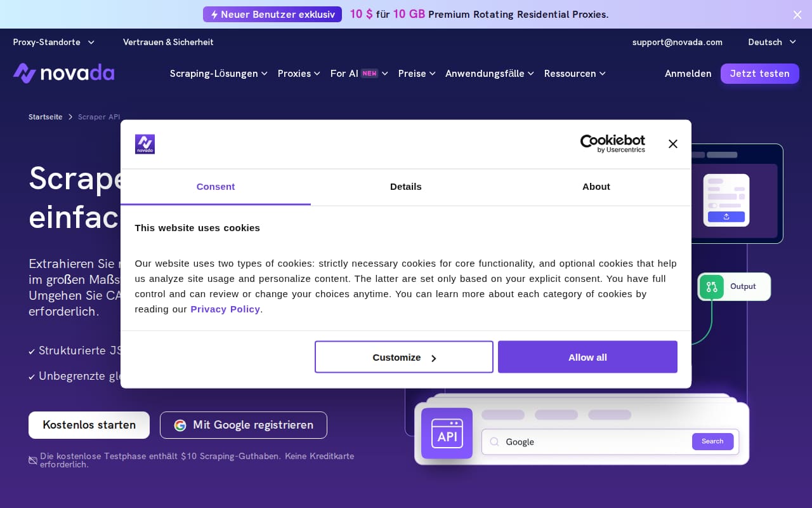812x508 pixels.
Task: Click the Customize cookies button
Action: pos(404,357)
